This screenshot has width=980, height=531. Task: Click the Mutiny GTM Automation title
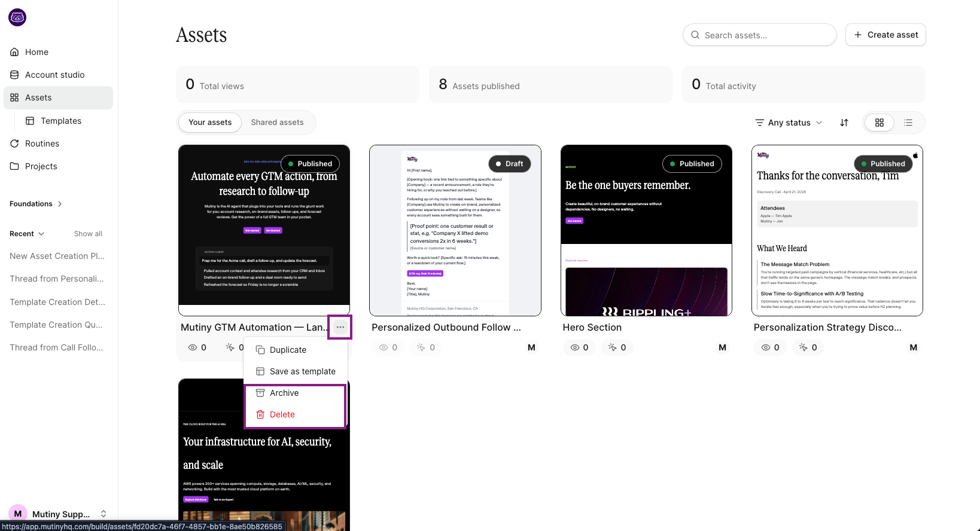click(x=255, y=327)
